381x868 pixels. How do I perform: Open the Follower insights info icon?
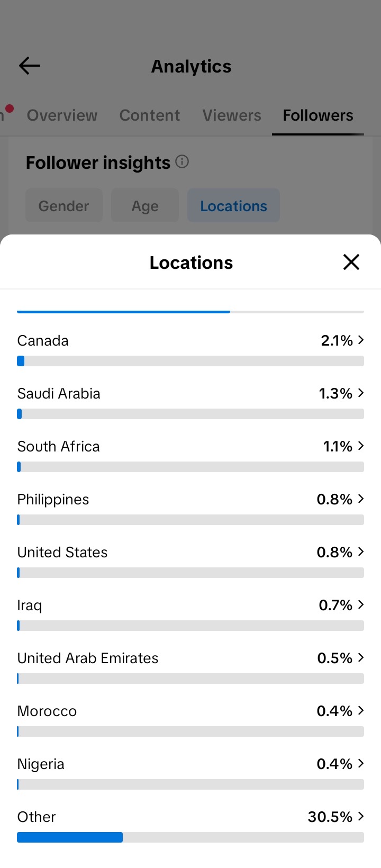point(182,161)
